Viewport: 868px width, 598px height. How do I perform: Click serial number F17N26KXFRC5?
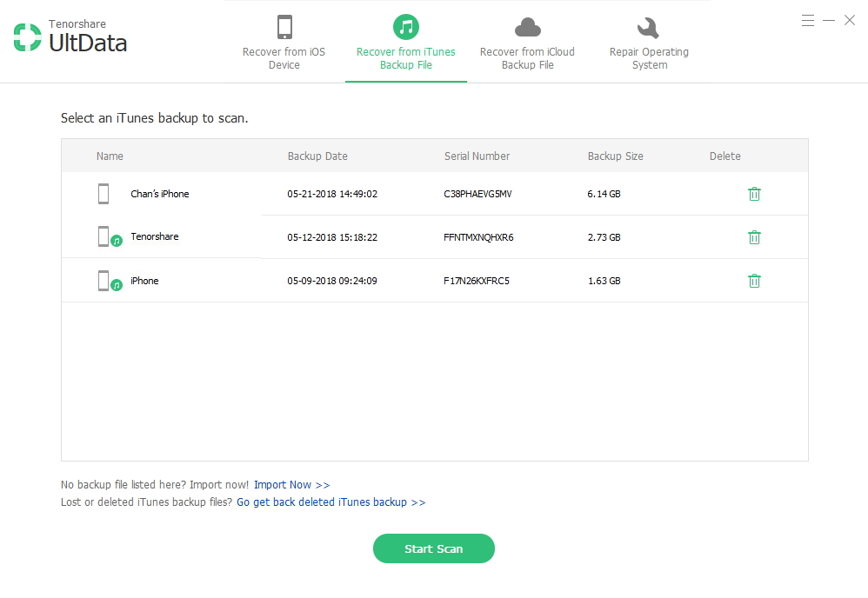(477, 281)
